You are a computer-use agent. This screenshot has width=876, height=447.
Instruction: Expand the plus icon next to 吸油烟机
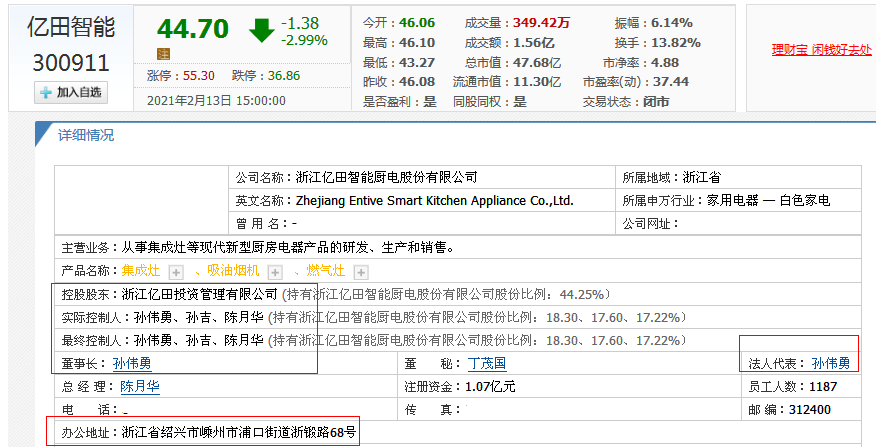(x=274, y=272)
